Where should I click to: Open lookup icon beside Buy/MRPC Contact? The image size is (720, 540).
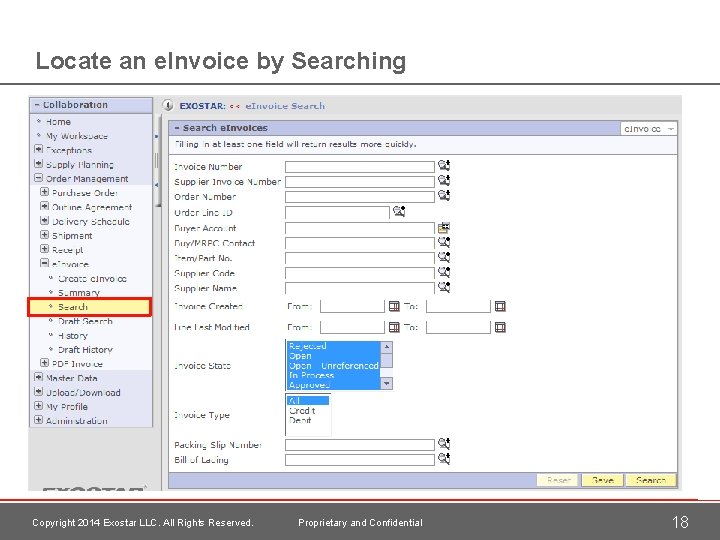(x=444, y=242)
